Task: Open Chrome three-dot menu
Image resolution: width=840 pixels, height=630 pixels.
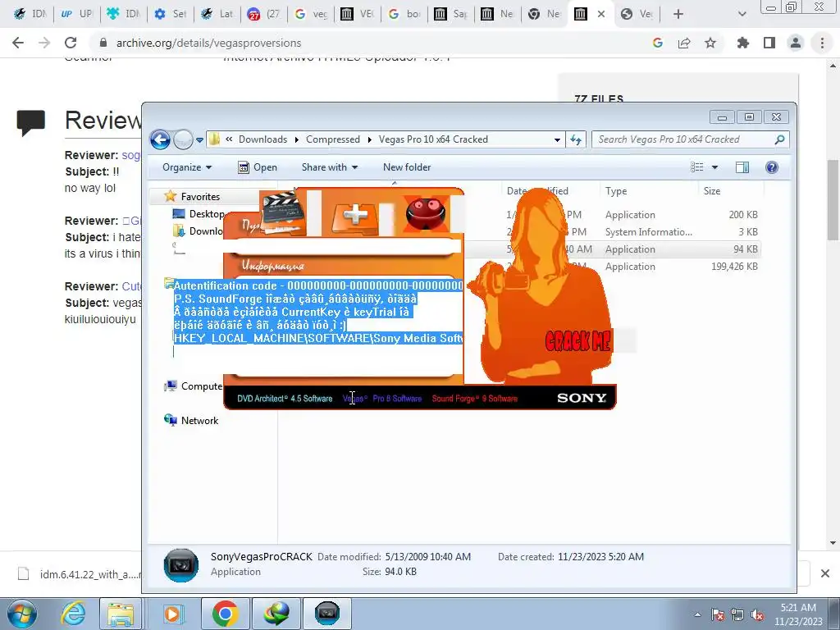Action: click(x=822, y=43)
